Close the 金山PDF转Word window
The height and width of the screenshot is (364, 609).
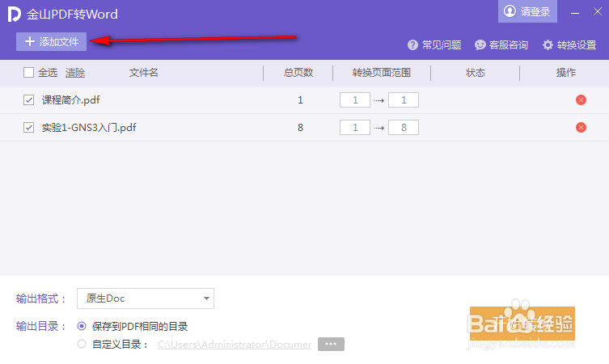pos(598,11)
